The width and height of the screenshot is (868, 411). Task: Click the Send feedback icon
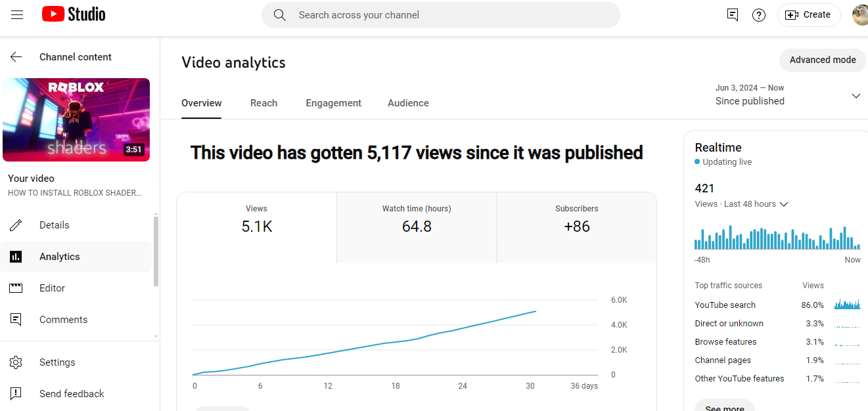click(x=16, y=394)
